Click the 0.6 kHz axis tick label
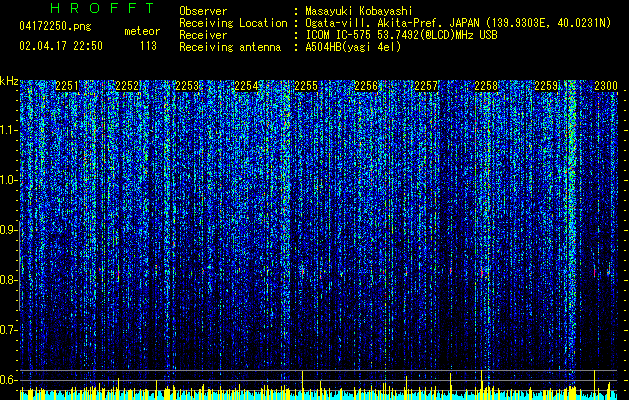Image resolution: width=629 pixels, height=400 pixels. point(9,380)
